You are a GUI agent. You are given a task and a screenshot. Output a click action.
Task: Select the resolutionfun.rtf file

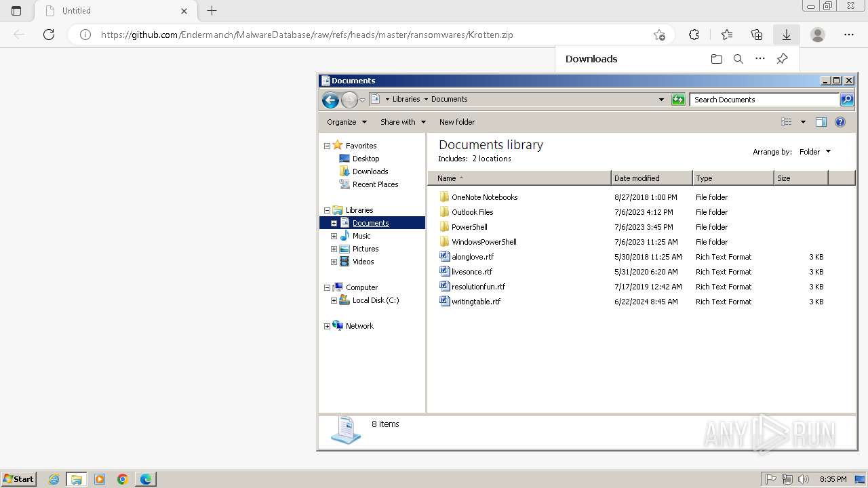click(478, 287)
